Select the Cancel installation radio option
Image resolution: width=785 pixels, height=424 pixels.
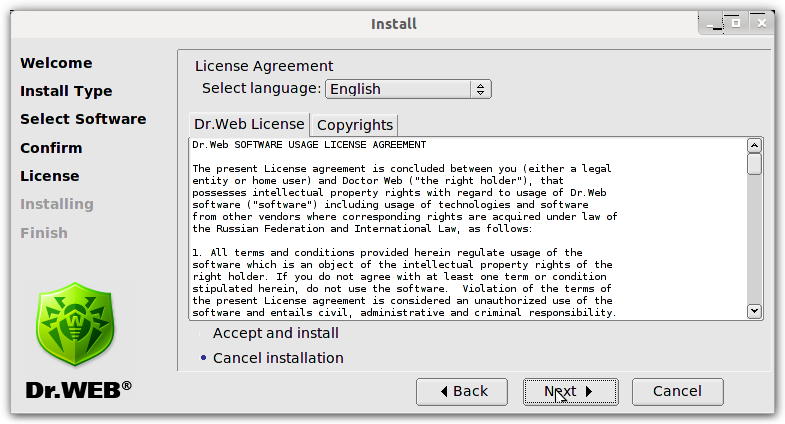[x=272, y=358]
